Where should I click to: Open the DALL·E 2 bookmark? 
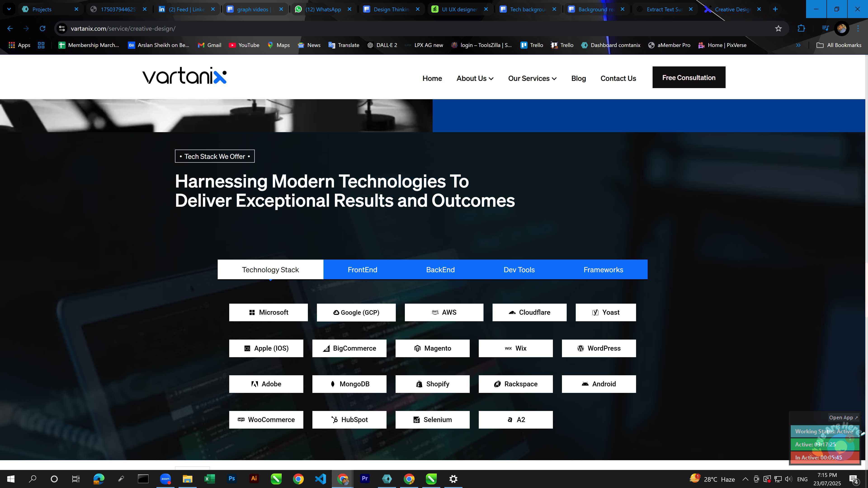click(382, 45)
